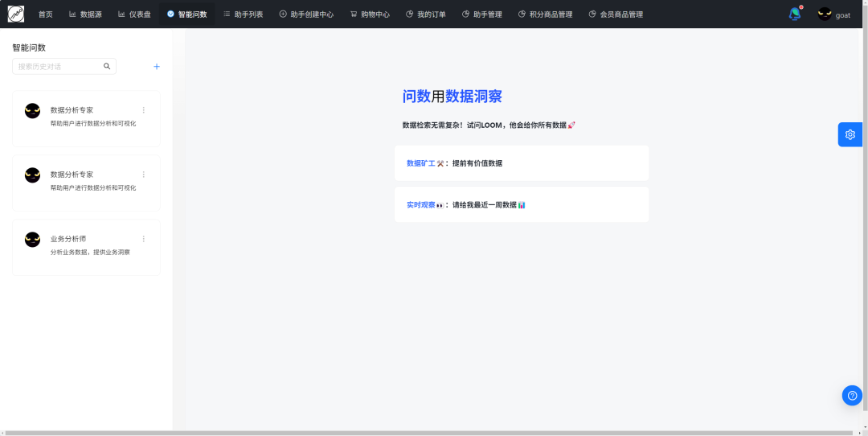Viewport: 868px width, 436px height.
Task: Open 仪表盘 dashboard menu
Action: coord(134,14)
